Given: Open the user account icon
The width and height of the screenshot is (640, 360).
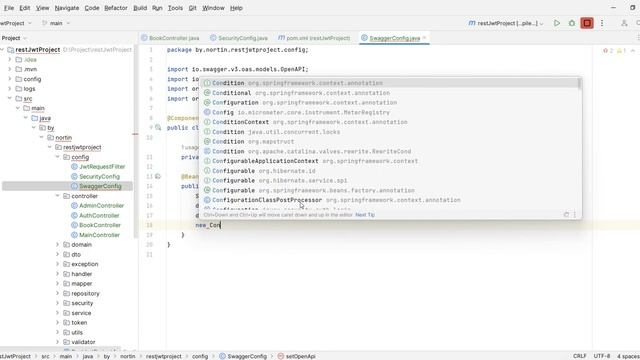Looking at the screenshot, I should click(624, 23).
